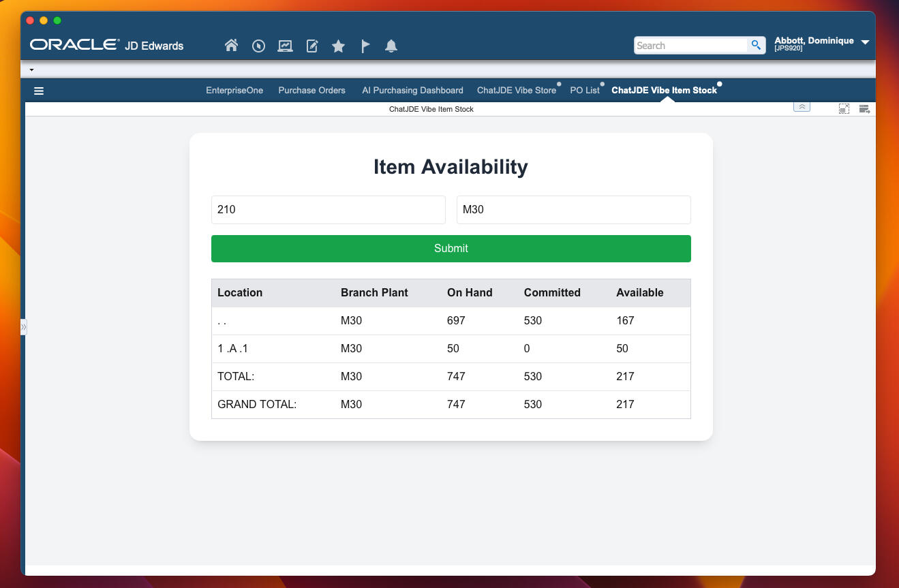Viewport: 899px width, 588px height.
Task: Click the flag icon in the banner
Action: tap(365, 46)
